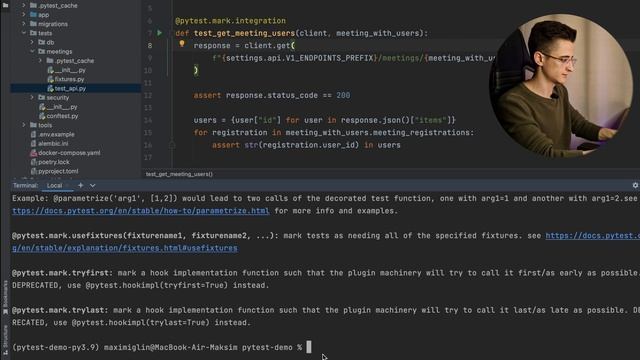The image size is (640, 360).
Task: Click line number 8 in gutter
Action: point(150,46)
